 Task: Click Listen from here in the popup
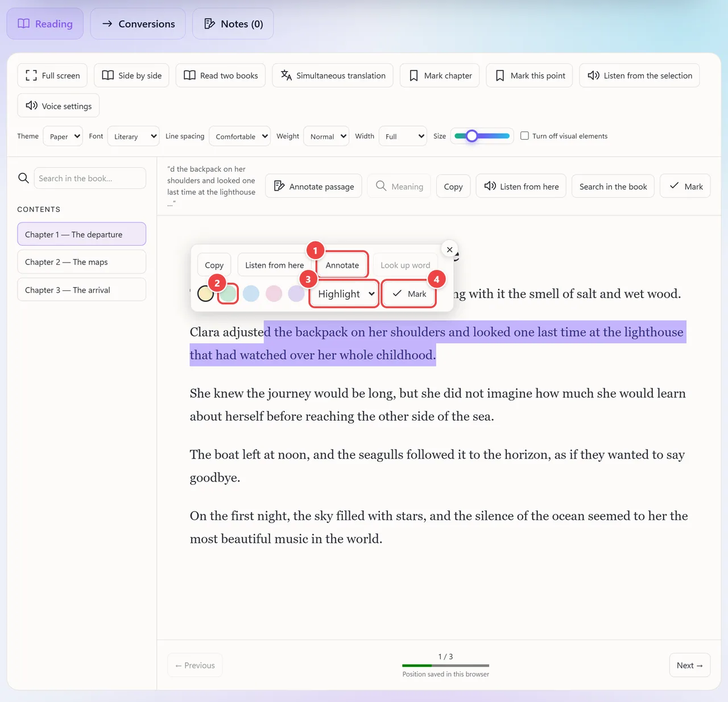(275, 265)
